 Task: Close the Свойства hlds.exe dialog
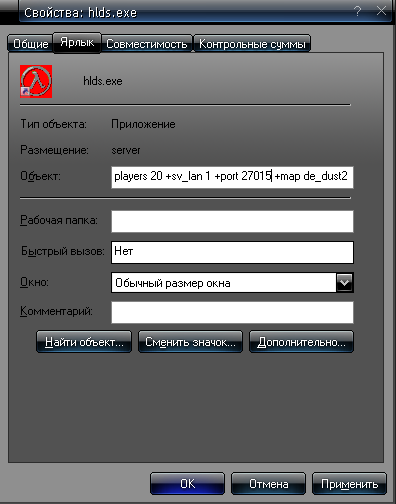pyautogui.click(x=381, y=11)
